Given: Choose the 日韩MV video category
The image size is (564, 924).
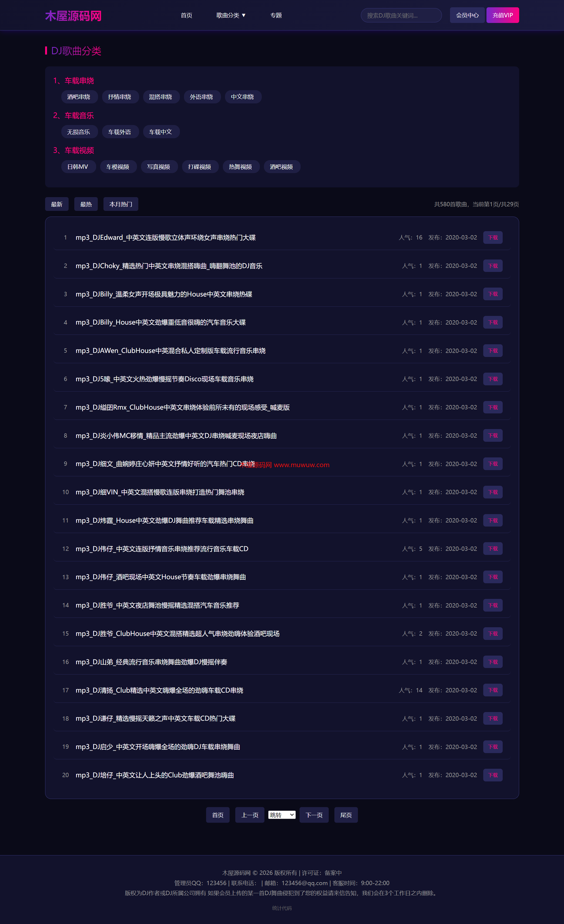Looking at the screenshot, I should point(78,167).
